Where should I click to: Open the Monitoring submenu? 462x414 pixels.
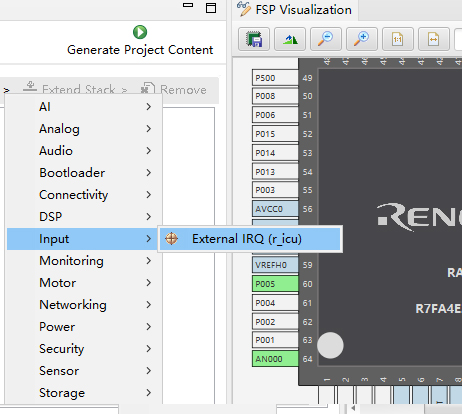(x=85, y=261)
